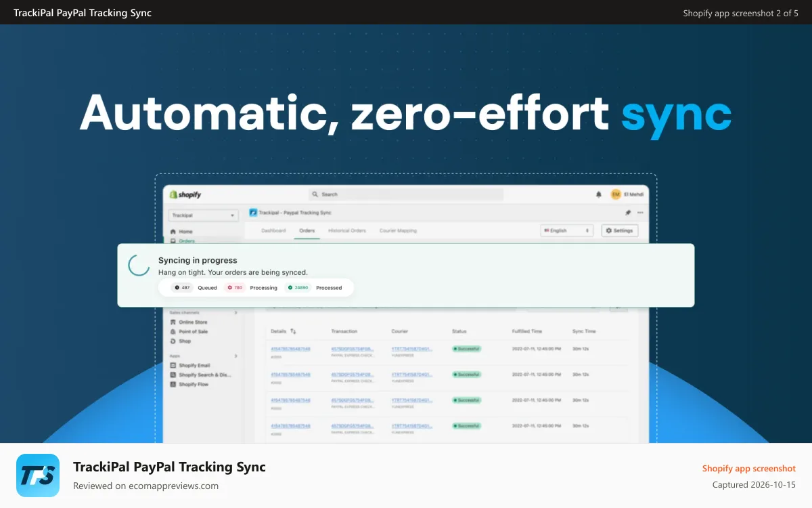Click the pin app icon
Screen dimensions: 812x508
pyautogui.click(x=628, y=213)
